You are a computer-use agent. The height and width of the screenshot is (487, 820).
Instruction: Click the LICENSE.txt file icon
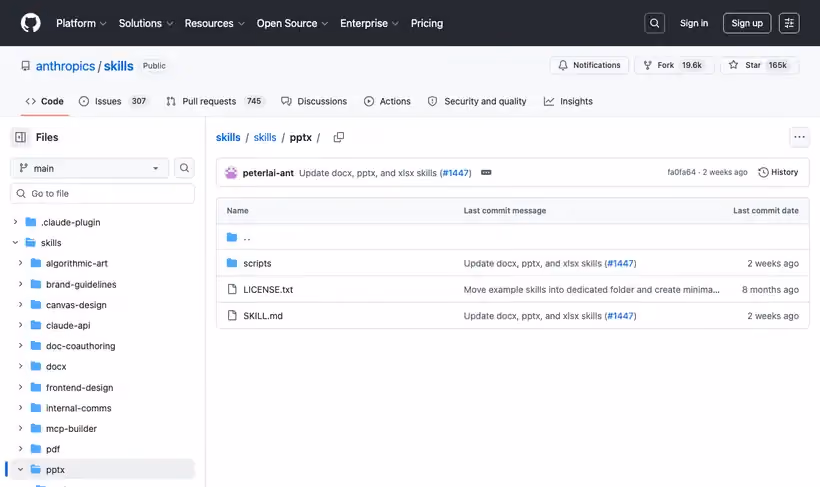(232, 289)
